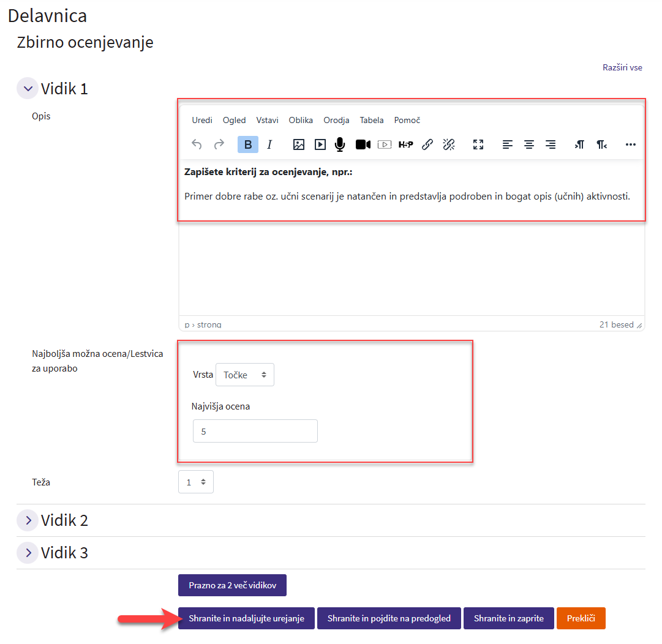Viewport: 662px width, 644px height.
Task: Grab the editor resize handle
Action: pyautogui.click(x=639, y=325)
